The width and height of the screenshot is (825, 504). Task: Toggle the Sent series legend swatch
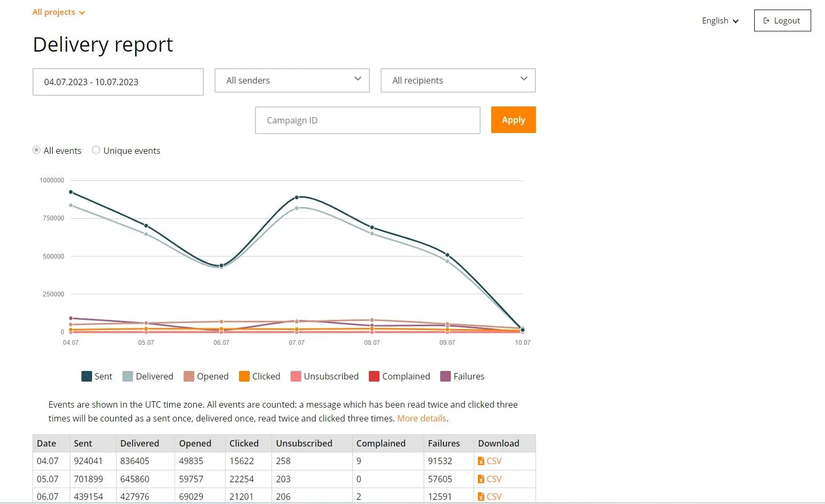click(87, 376)
